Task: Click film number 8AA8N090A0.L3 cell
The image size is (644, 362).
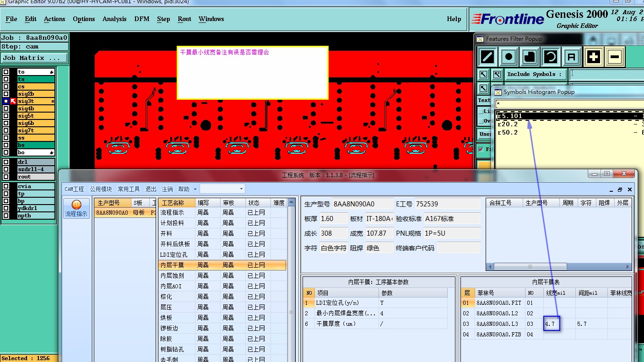Action: pos(499,324)
